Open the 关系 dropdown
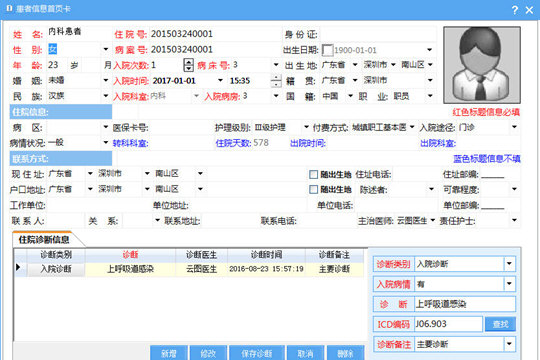 (x=157, y=220)
